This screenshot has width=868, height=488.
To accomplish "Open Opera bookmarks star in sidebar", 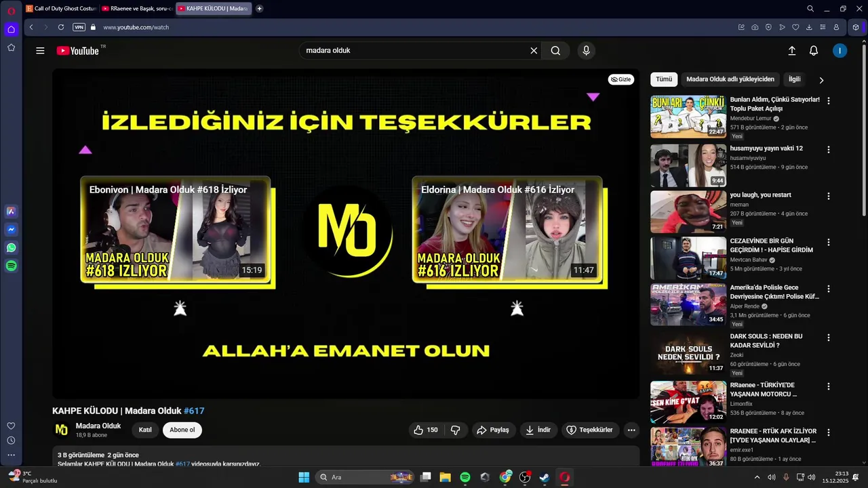I will point(11,47).
